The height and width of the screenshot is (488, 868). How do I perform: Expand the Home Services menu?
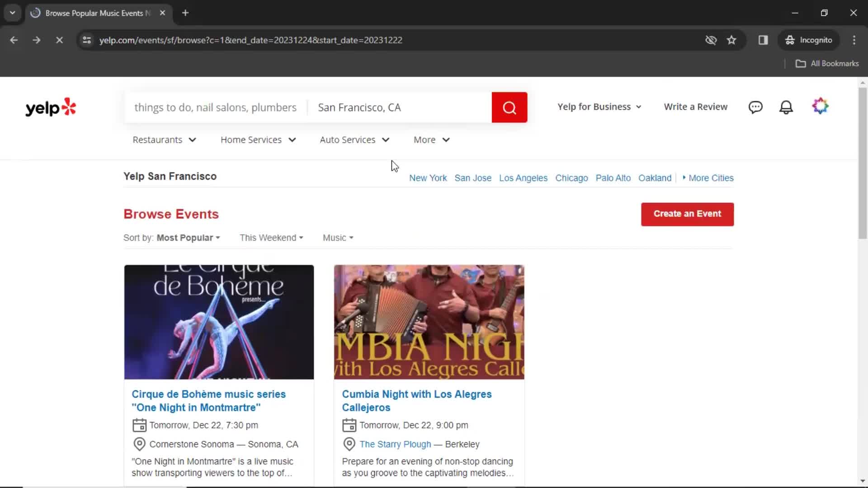pyautogui.click(x=258, y=140)
